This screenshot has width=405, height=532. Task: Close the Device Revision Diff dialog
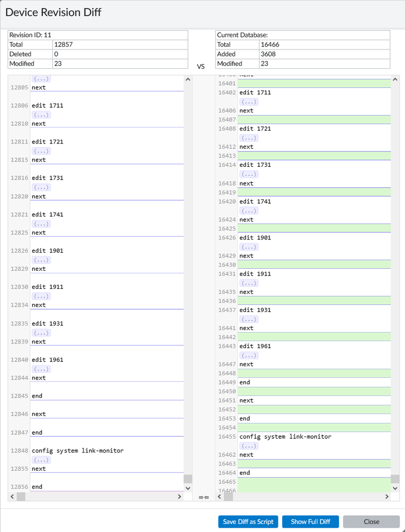pyautogui.click(x=371, y=521)
